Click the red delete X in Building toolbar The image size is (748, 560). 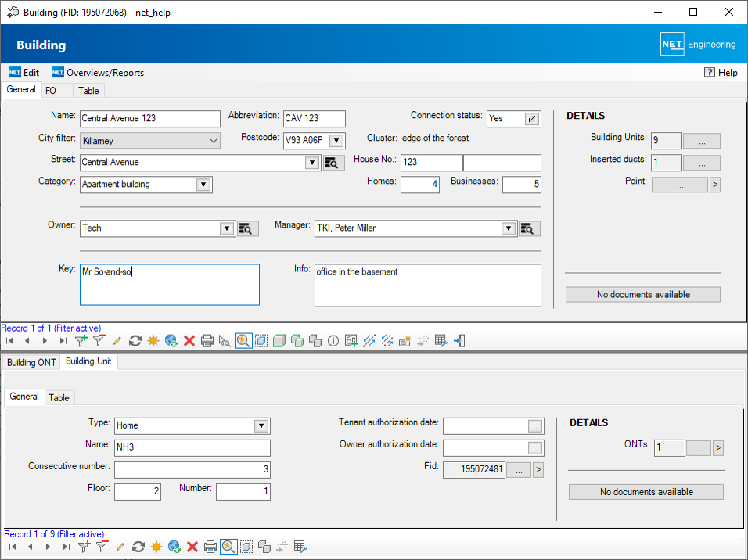pos(189,341)
